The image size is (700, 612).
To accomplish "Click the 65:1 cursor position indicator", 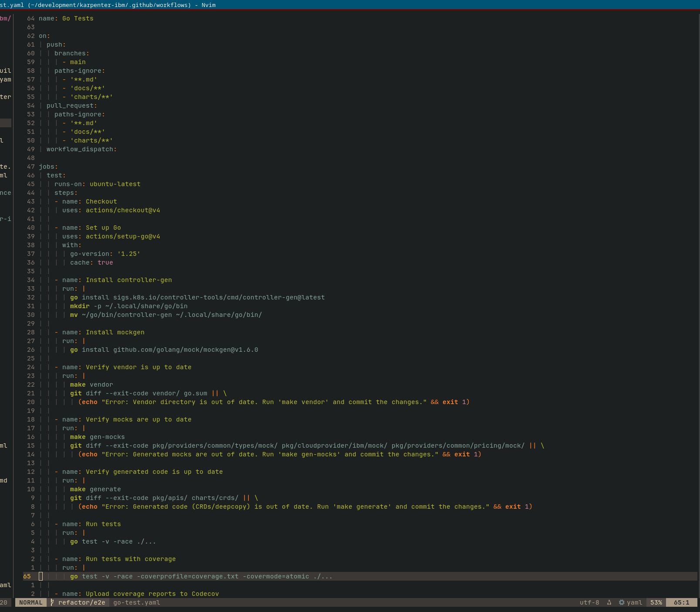I will [681, 602].
